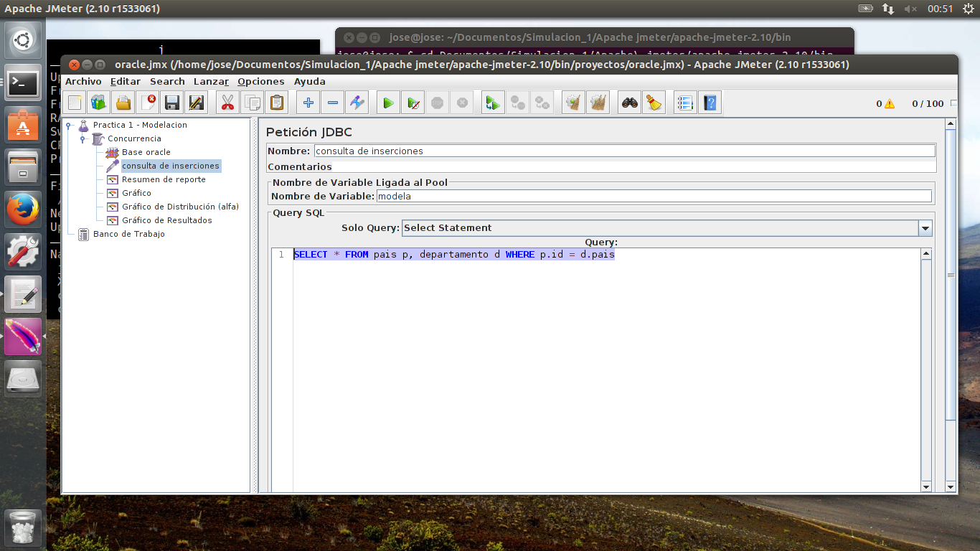
Task: Click the grey Shutdown icon
Action: 461,103
